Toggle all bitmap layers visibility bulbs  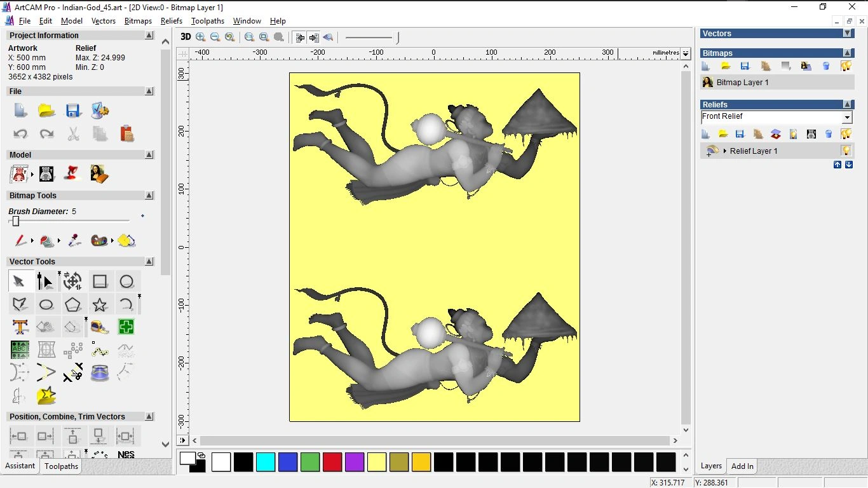tap(846, 66)
